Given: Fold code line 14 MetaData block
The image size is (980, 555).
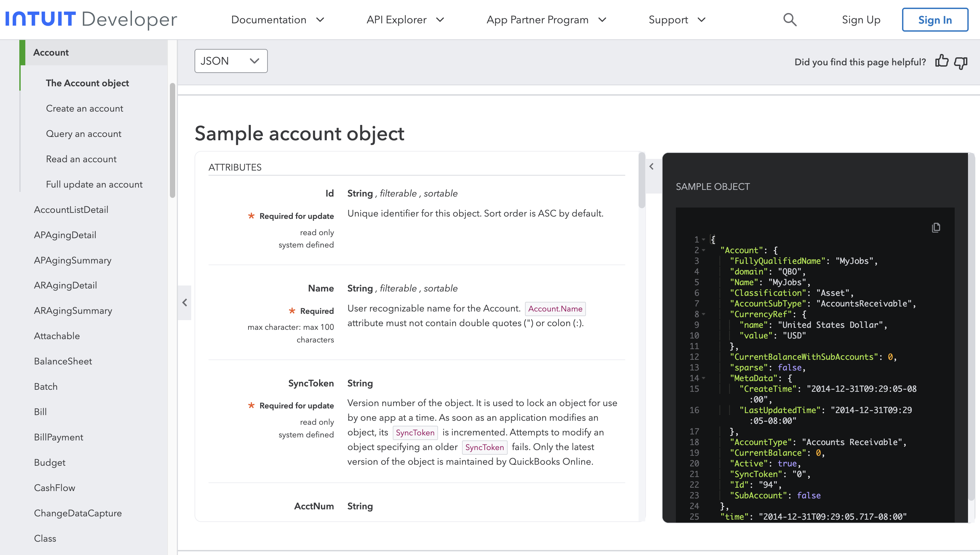Looking at the screenshot, I should coord(704,378).
